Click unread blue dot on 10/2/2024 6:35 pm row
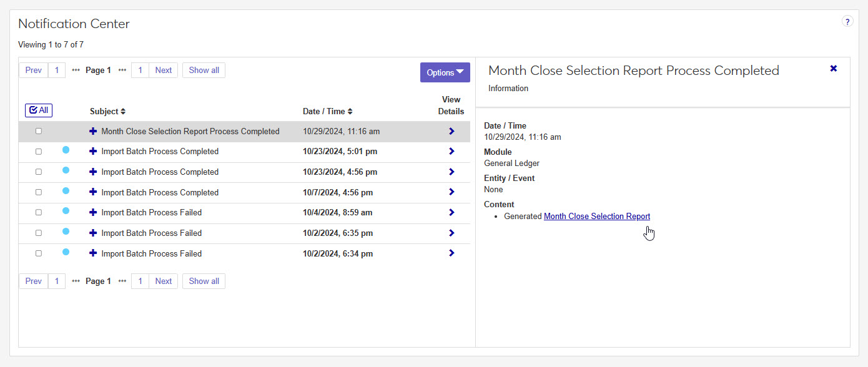Image resolution: width=868 pixels, height=367 pixels. point(66,232)
